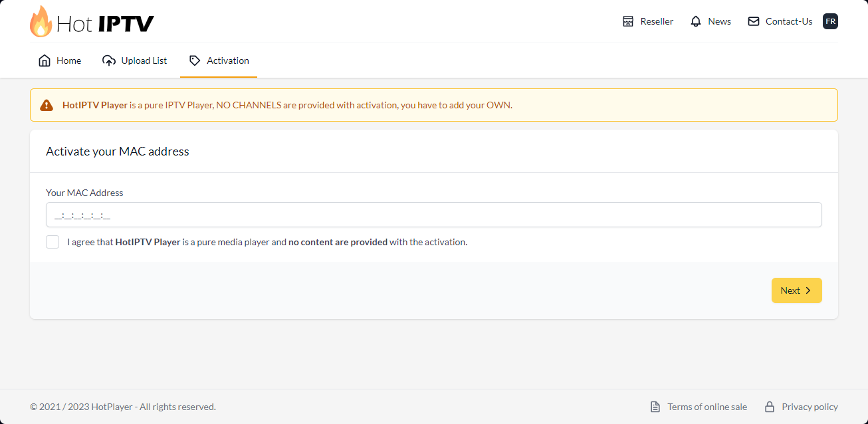This screenshot has width=868, height=424.
Task: Click the Privacy policy lock icon
Action: [770, 407]
